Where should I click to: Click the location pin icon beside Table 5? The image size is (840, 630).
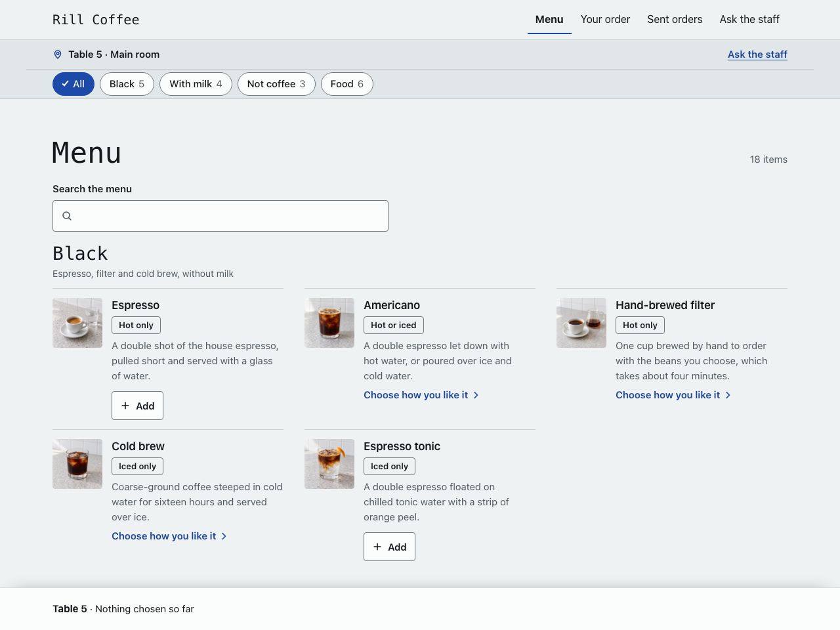pos(58,54)
